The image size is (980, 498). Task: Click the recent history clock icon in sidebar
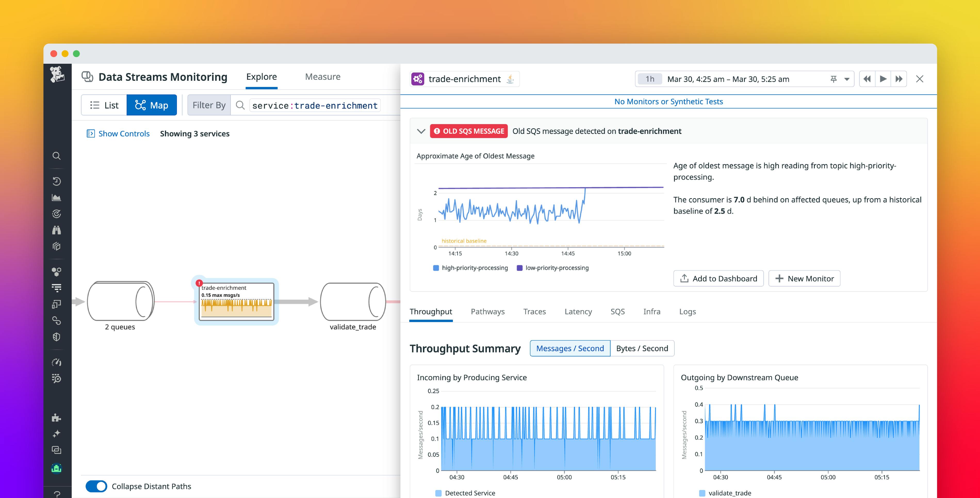coord(57,181)
